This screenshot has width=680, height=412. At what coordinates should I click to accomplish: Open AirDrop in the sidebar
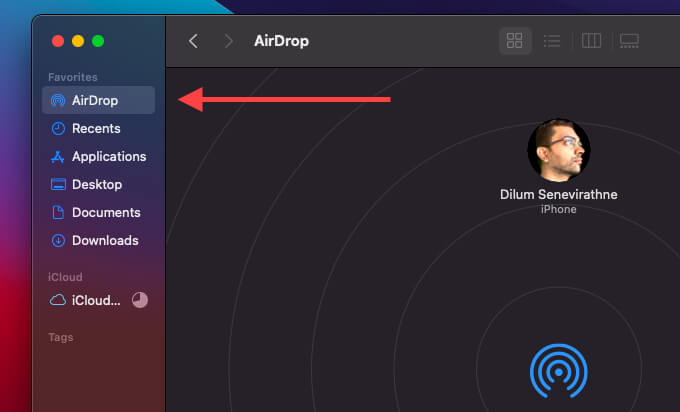click(x=98, y=100)
